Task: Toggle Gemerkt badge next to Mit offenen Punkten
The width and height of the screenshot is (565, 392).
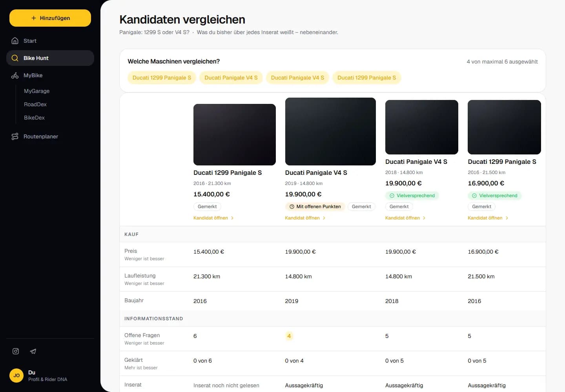Action: tap(361, 207)
